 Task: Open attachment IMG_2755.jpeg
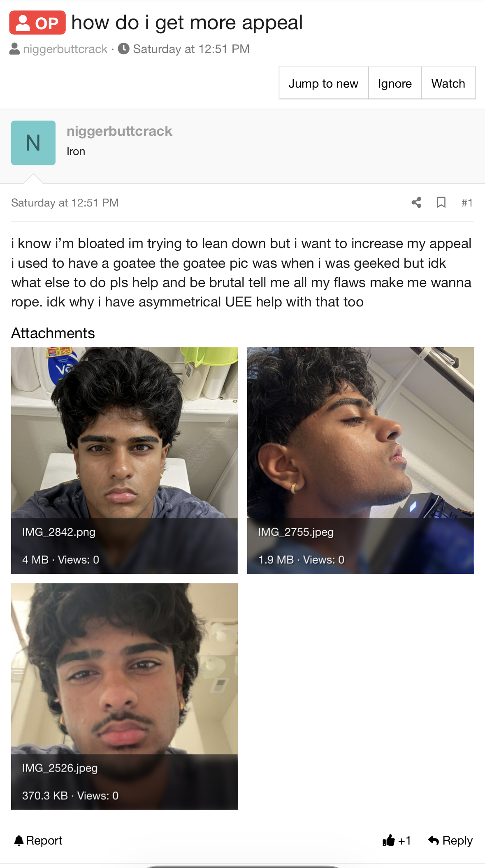(x=360, y=460)
